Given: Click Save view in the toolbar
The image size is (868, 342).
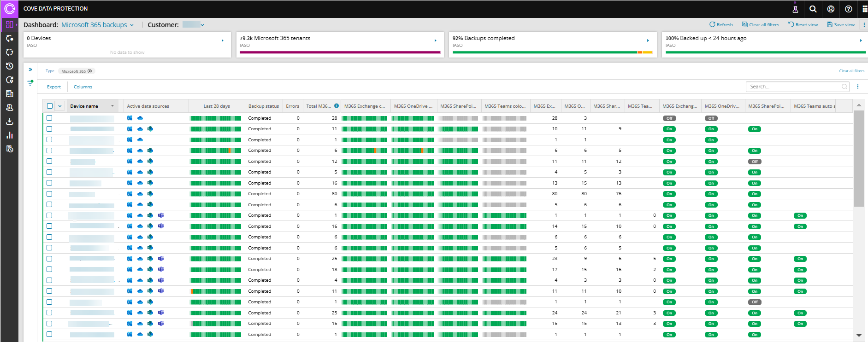Looking at the screenshot, I should point(841,25).
